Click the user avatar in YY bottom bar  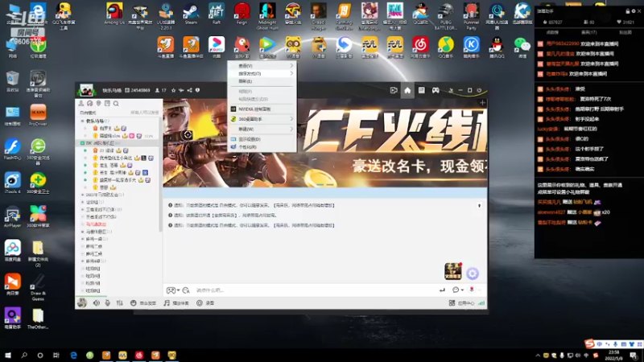pyautogui.click(x=82, y=303)
